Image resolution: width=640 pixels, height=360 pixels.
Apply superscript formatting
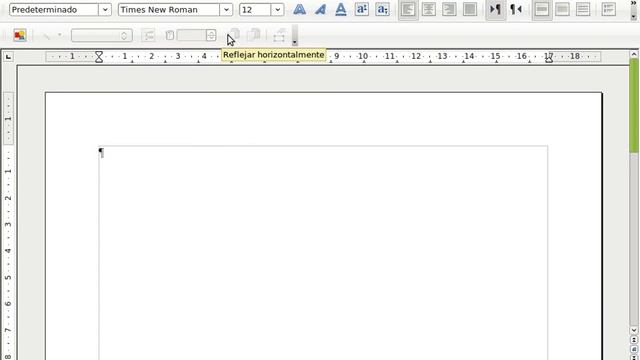tap(362, 9)
